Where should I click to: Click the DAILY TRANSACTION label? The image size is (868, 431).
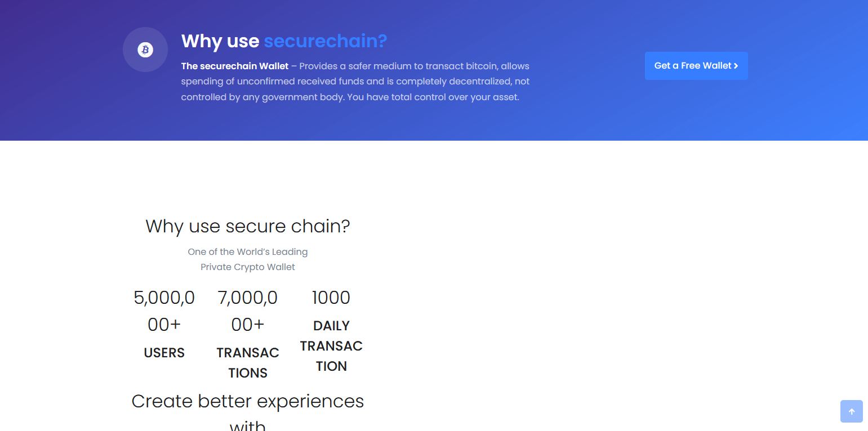coord(331,346)
